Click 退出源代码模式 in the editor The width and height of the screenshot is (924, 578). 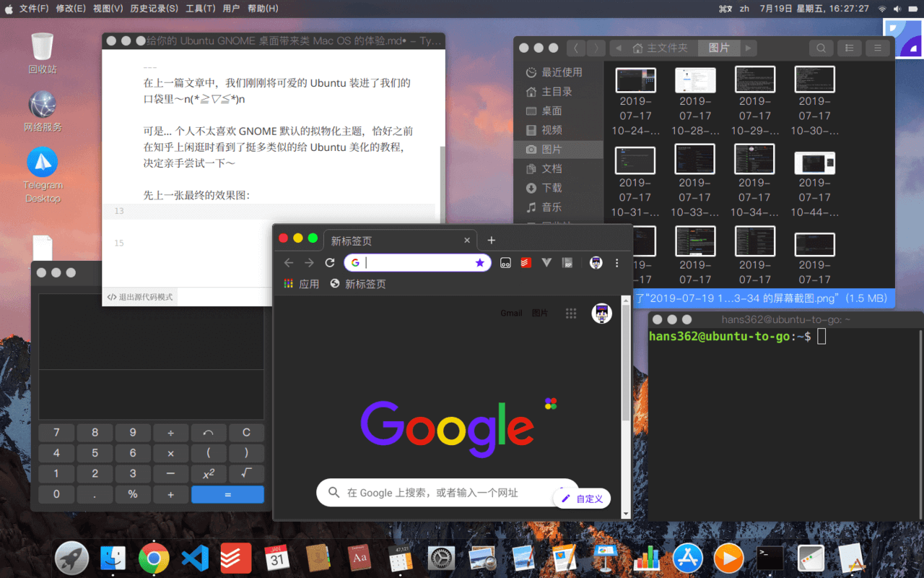click(x=140, y=297)
